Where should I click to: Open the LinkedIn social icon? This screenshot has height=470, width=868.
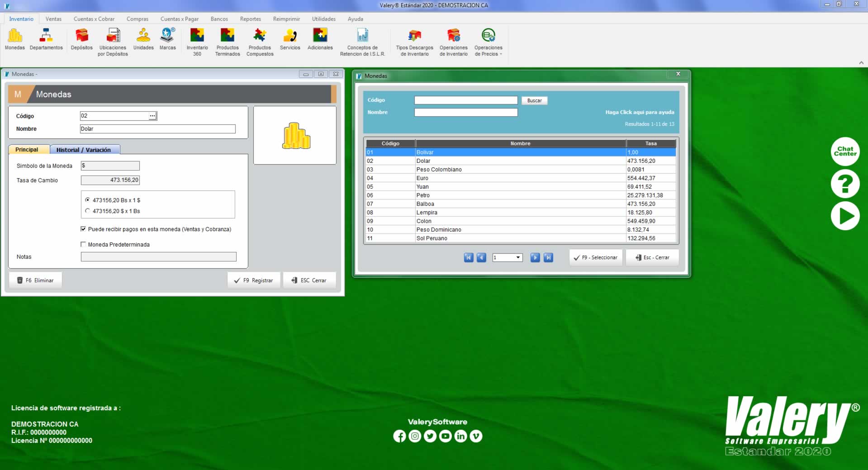point(460,436)
